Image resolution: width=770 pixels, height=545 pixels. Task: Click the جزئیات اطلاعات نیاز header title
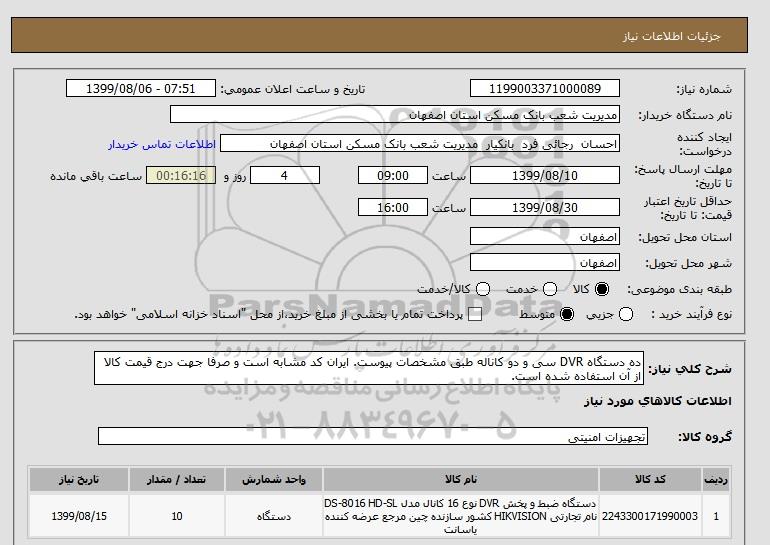pos(671,36)
